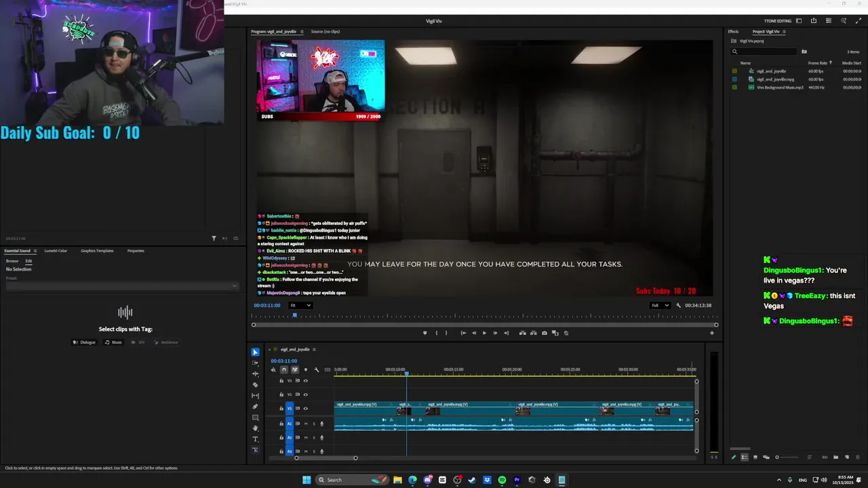The height and width of the screenshot is (488, 868).
Task: Add Marker in Program Monitor transport
Action: (425, 333)
